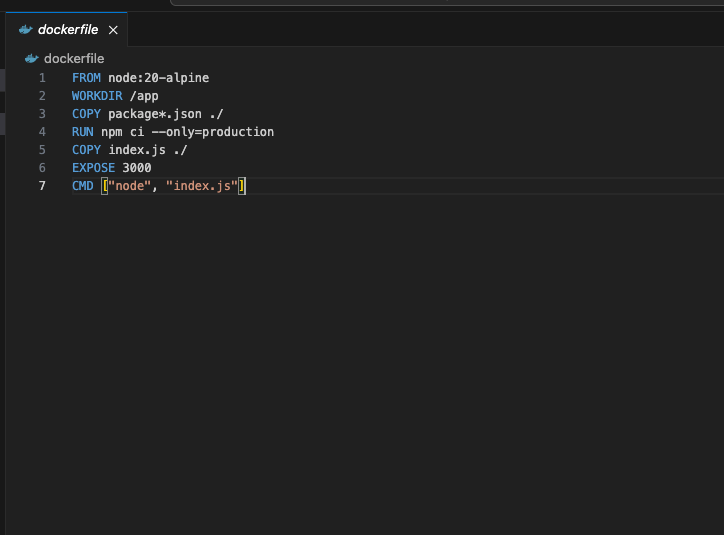Click the "node" string in the CMD line
724x535 pixels.
coord(130,186)
